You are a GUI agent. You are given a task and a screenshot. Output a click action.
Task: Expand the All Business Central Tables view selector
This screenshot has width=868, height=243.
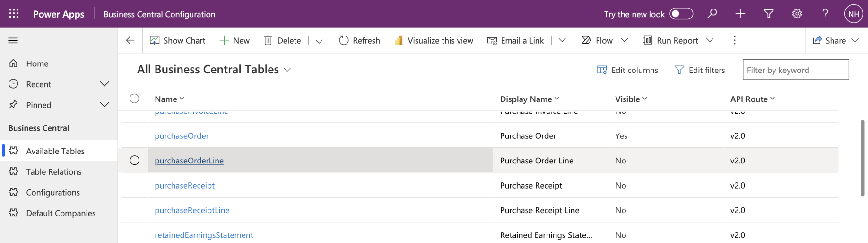point(287,70)
